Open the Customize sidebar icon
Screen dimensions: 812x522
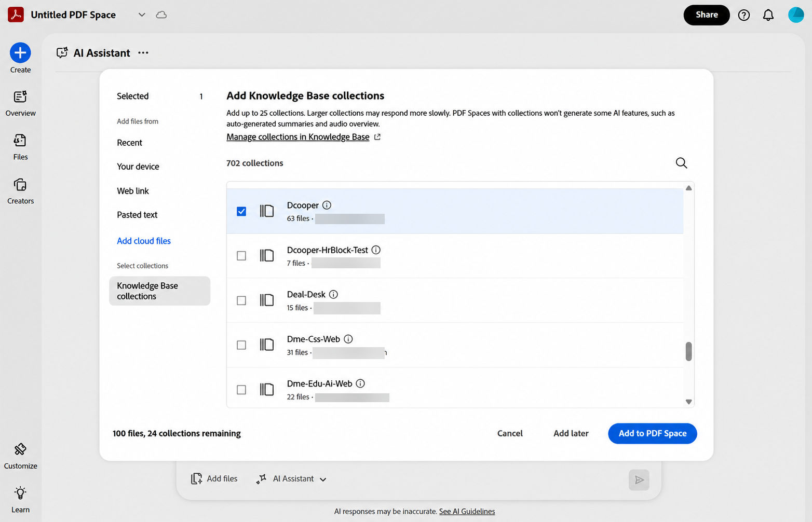coord(20,449)
